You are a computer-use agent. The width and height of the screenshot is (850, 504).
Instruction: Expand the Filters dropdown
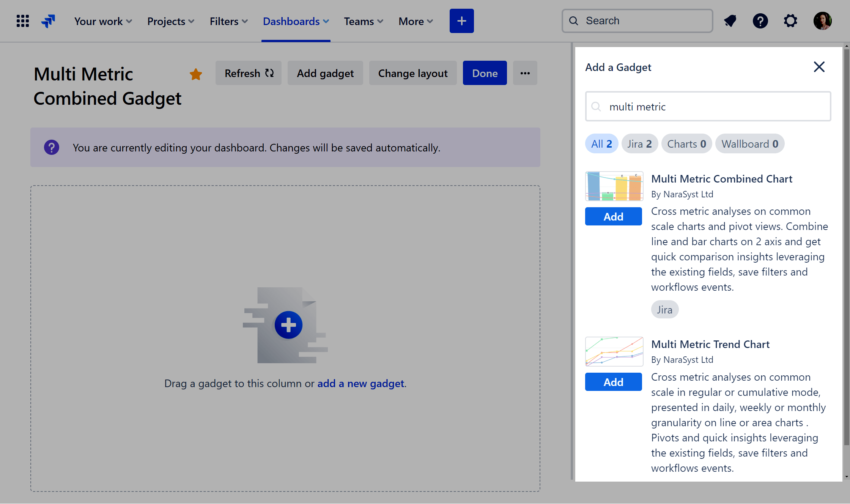228,21
